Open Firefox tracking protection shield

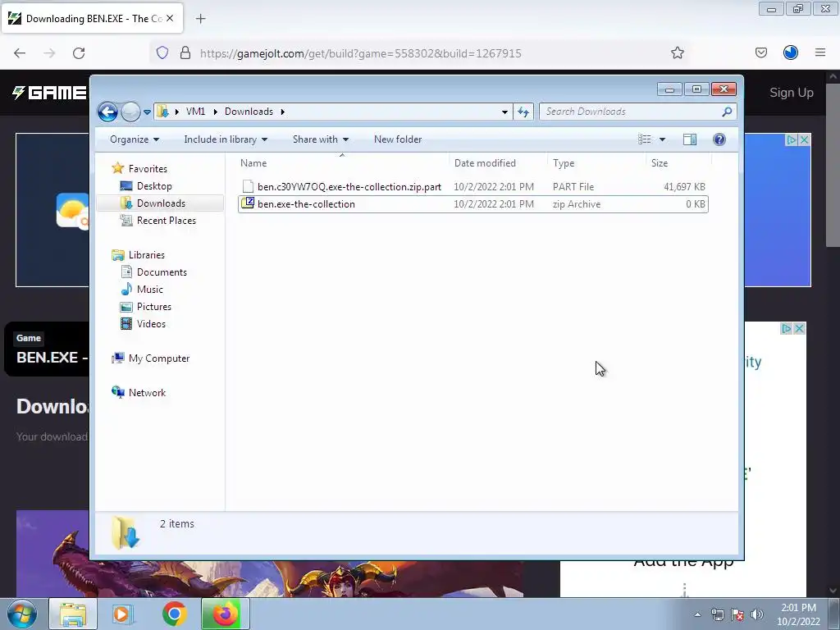162,52
